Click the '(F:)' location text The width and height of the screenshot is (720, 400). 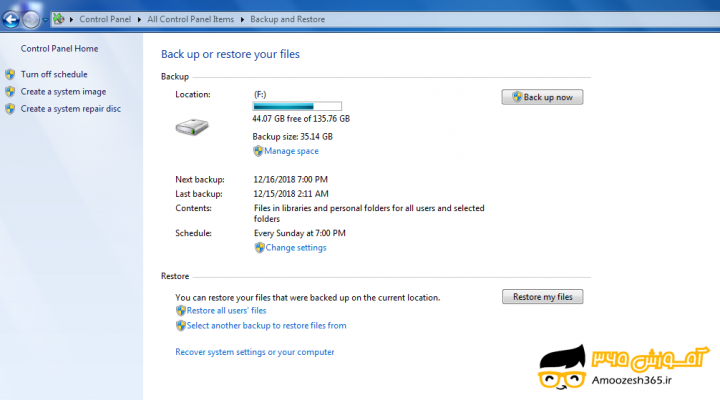point(260,95)
